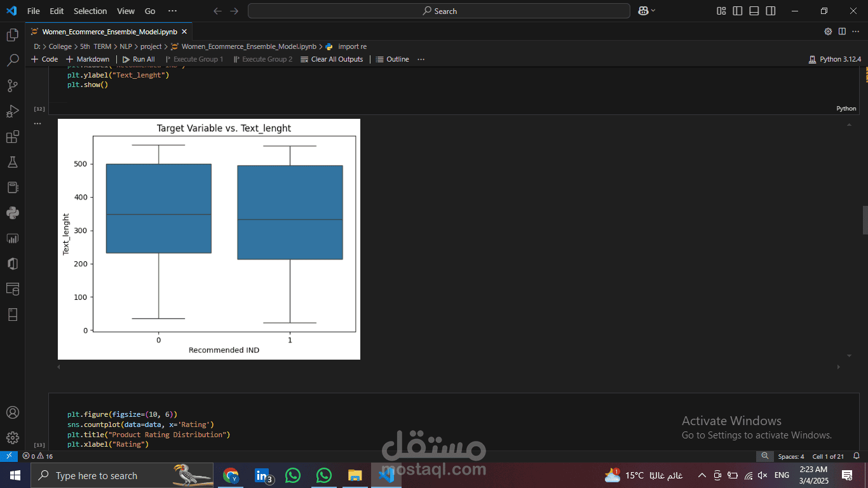Open Chrome from the taskbar

[231, 475]
